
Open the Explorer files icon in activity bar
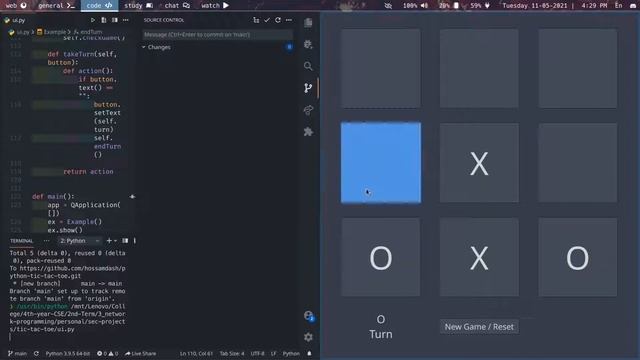pyautogui.click(x=308, y=23)
